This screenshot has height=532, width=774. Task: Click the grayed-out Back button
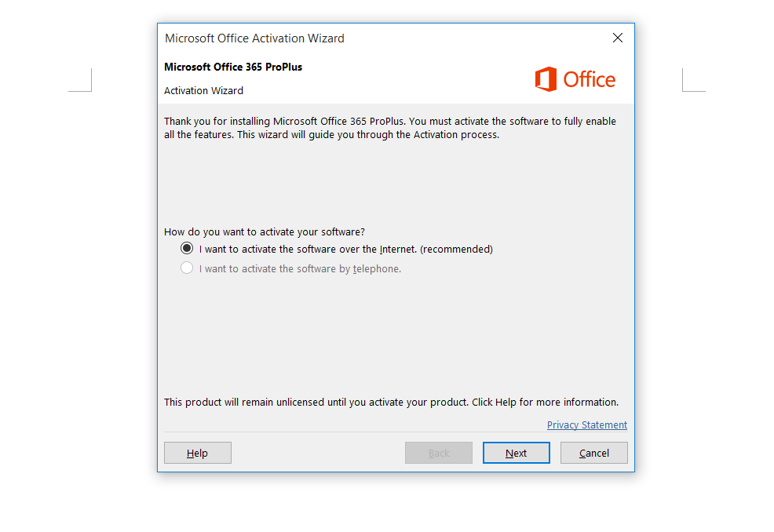point(438,453)
